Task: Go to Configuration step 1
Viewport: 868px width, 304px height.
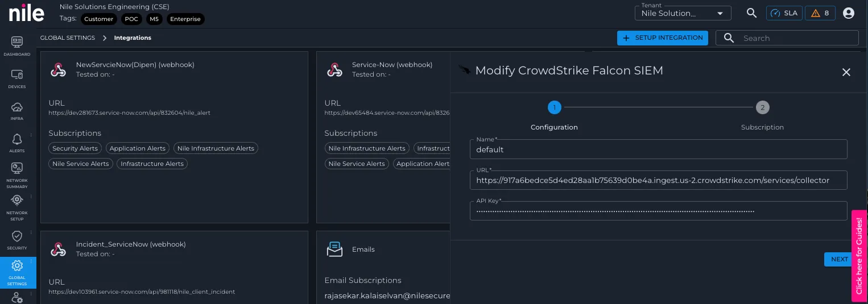Action: point(554,107)
